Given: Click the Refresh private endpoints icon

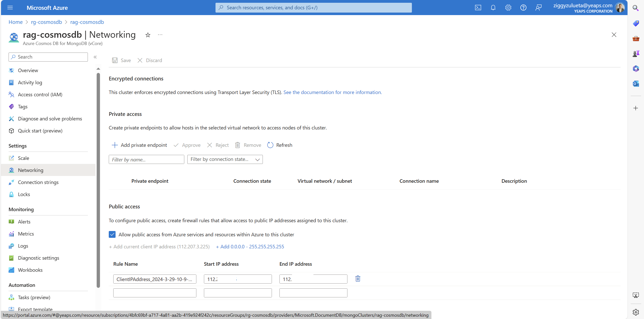Looking at the screenshot, I should [270, 145].
